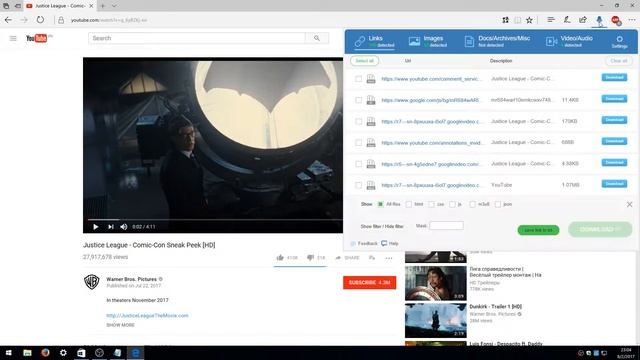Click file icon of youtube.com/annotations row
The height and width of the screenshot is (360, 640).
coord(371,142)
